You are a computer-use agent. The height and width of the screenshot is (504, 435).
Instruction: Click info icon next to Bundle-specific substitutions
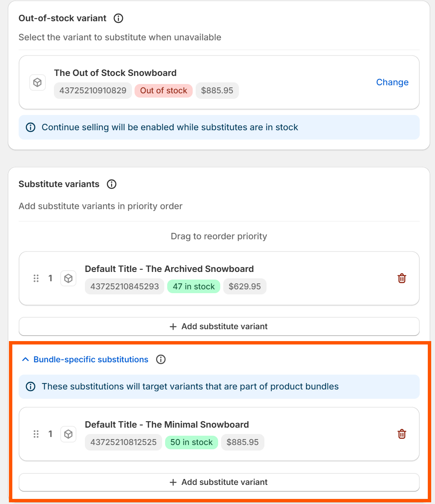click(x=161, y=359)
